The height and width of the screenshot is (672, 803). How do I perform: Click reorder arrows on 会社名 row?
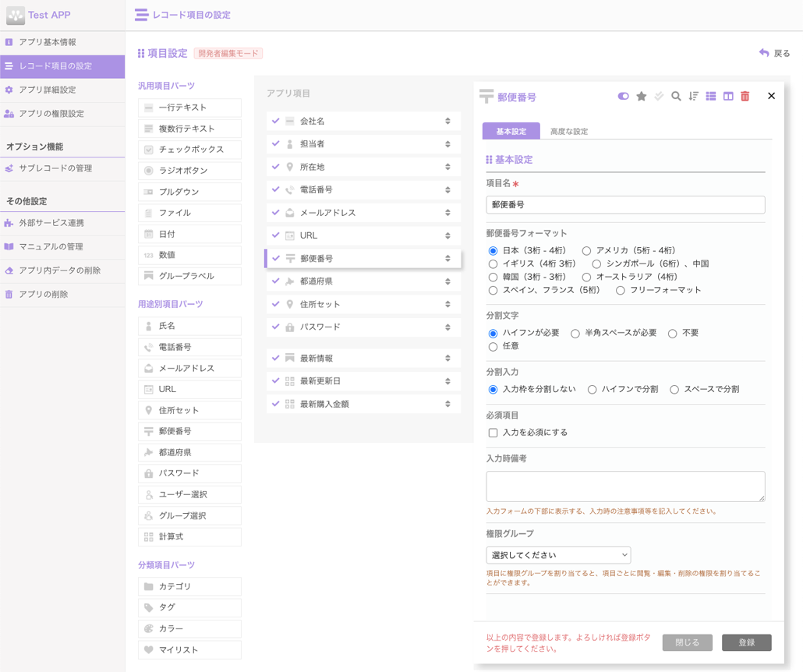pos(447,122)
